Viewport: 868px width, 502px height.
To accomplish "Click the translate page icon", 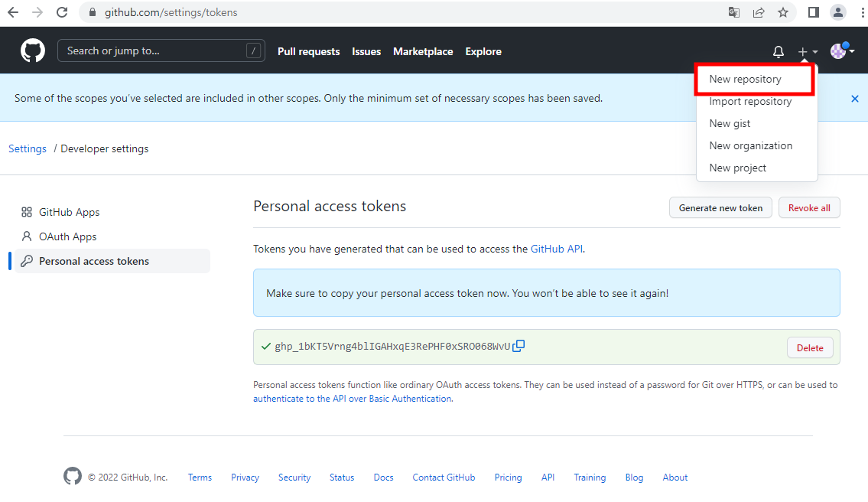I will tap(734, 12).
